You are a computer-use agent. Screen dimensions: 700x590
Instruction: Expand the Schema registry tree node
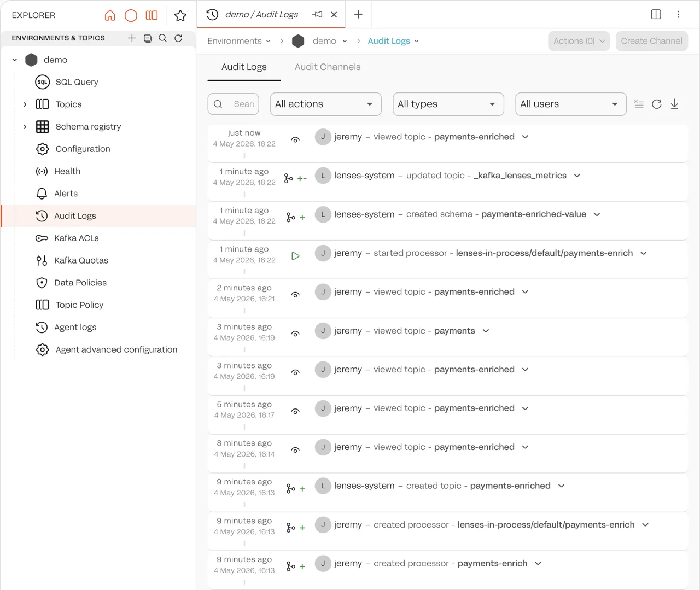25,126
